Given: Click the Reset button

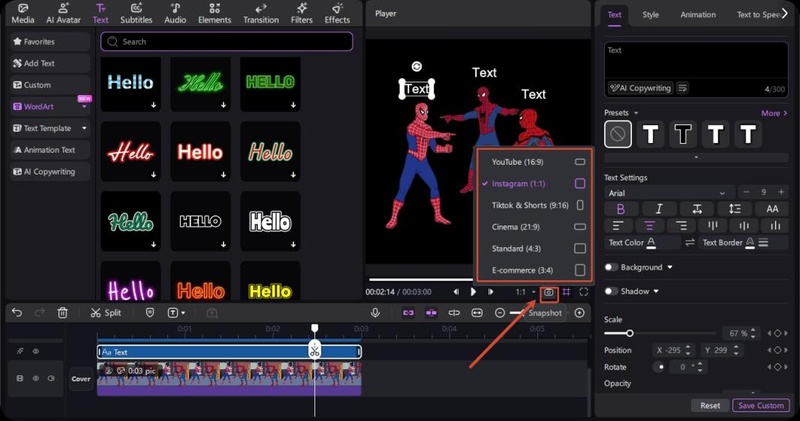Looking at the screenshot, I should (710, 406).
